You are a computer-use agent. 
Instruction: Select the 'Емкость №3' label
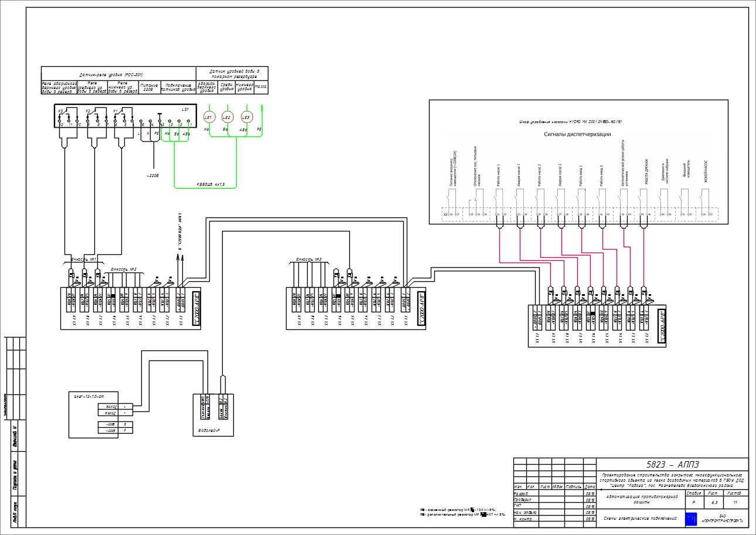(x=309, y=259)
